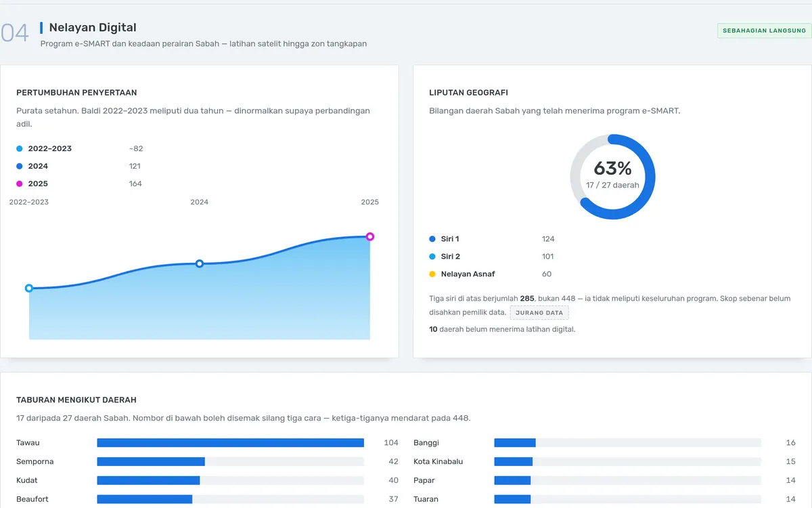Click the Nelayan Digital section heading
The image size is (812, 508).
93,28
